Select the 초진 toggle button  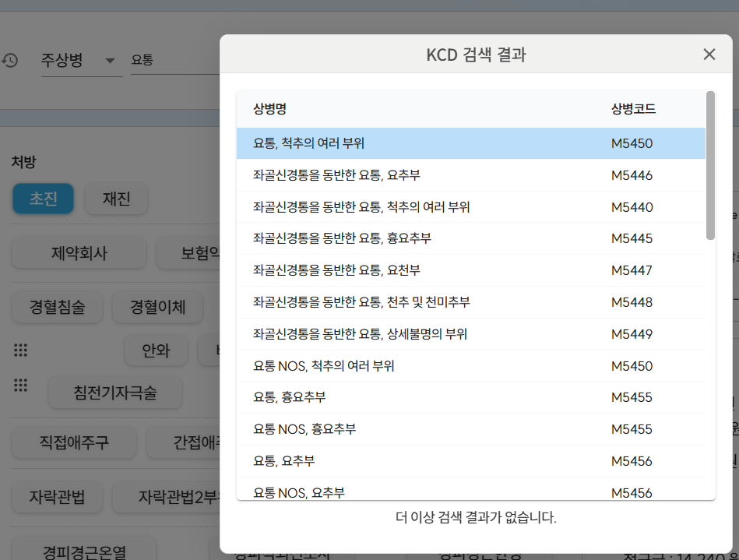pyautogui.click(x=44, y=199)
